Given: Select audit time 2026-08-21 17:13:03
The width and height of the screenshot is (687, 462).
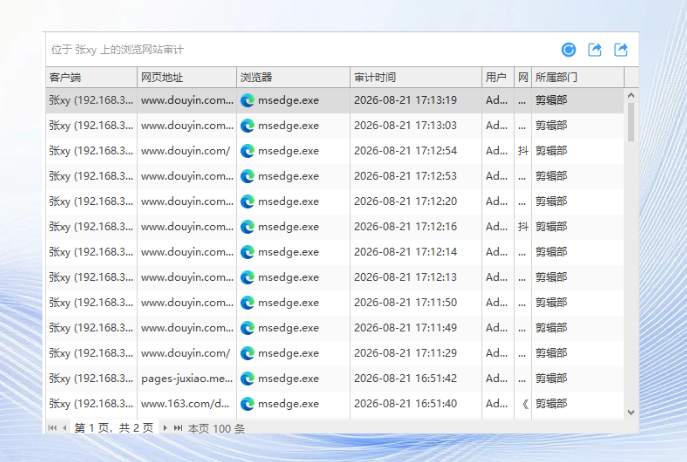Looking at the screenshot, I should tap(405, 126).
